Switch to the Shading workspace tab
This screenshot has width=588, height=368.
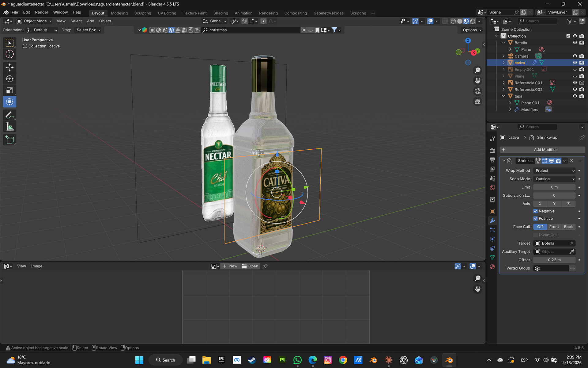click(x=221, y=13)
